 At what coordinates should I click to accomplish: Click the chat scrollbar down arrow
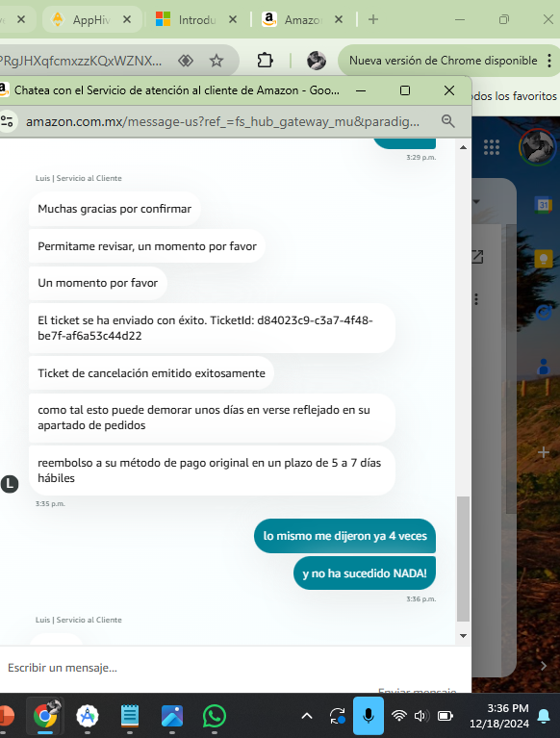coord(463,635)
